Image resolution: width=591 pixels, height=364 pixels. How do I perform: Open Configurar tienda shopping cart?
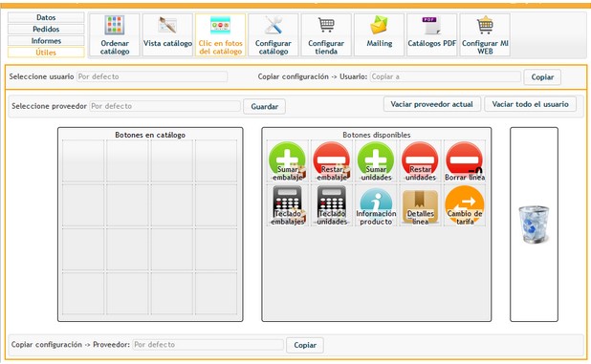pos(326,35)
